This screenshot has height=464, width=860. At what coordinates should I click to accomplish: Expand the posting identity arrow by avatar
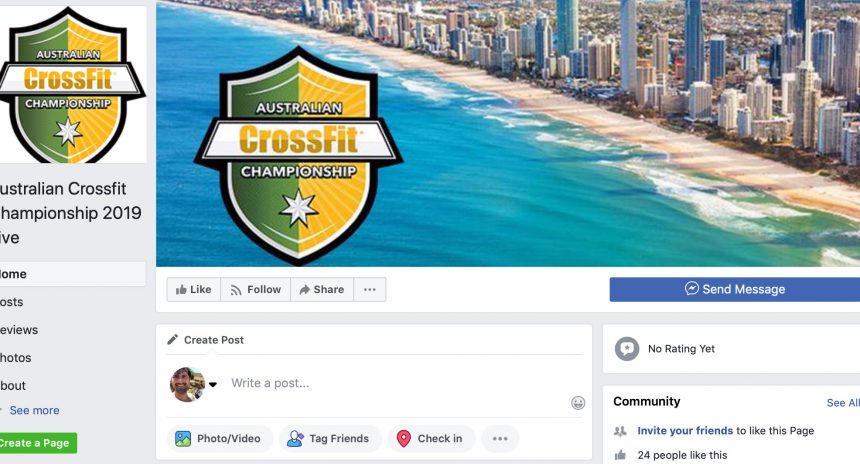pos(213,384)
